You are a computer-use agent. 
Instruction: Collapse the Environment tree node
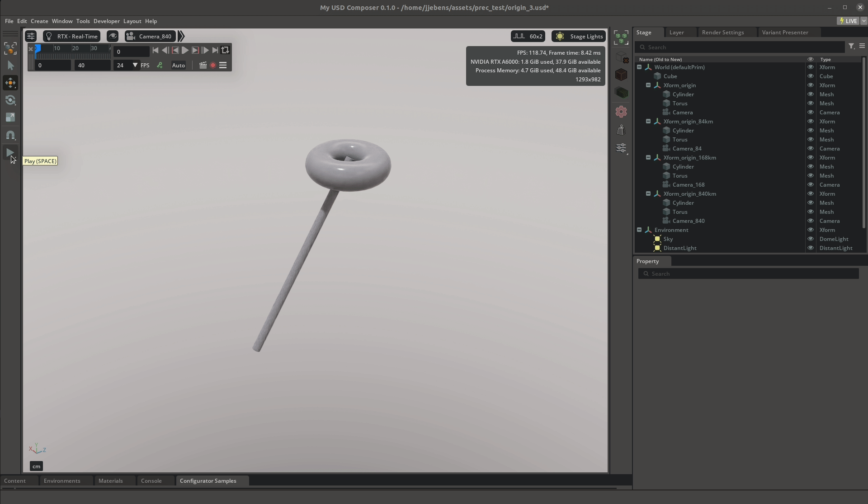point(639,230)
